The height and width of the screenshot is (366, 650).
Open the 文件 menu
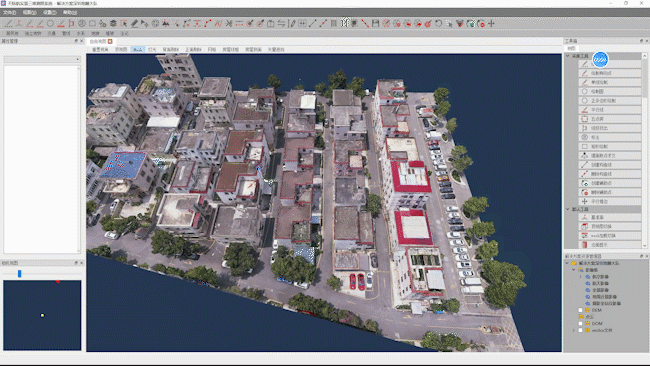(x=10, y=12)
